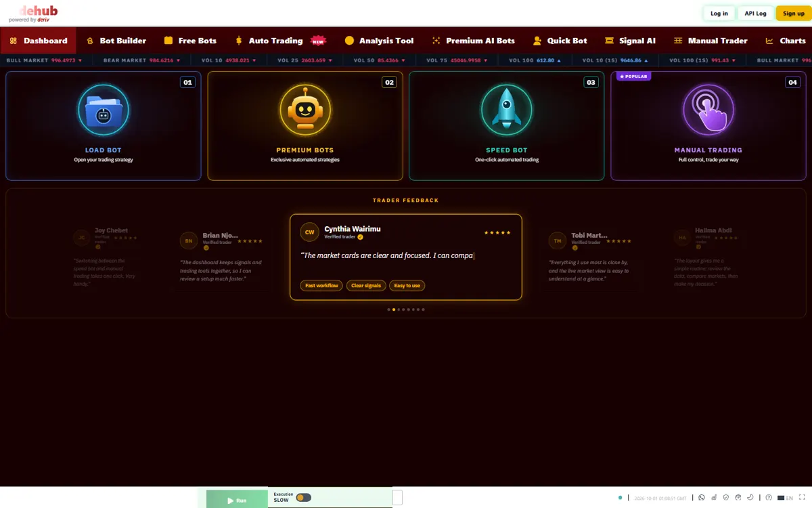Viewport: 812px width, 508px height.
Task: Toggle the Execution speed switch
Action: coord(303,498)
